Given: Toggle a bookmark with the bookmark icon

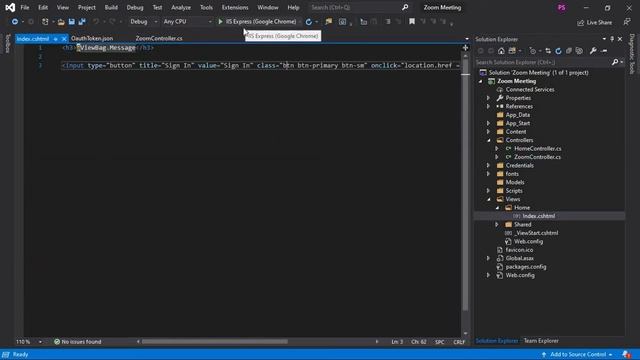Looking at the screenshot, I should 412,22.
